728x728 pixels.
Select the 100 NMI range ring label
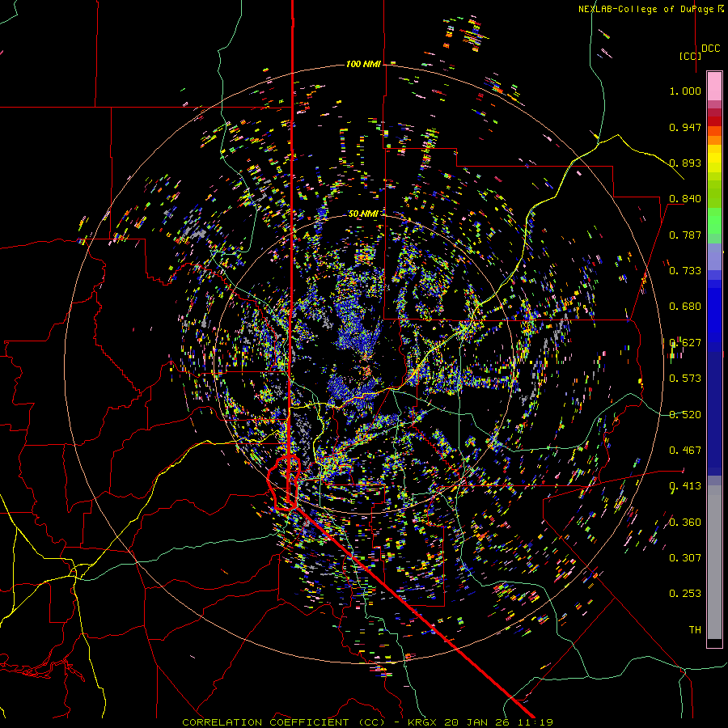click(363, 64)
